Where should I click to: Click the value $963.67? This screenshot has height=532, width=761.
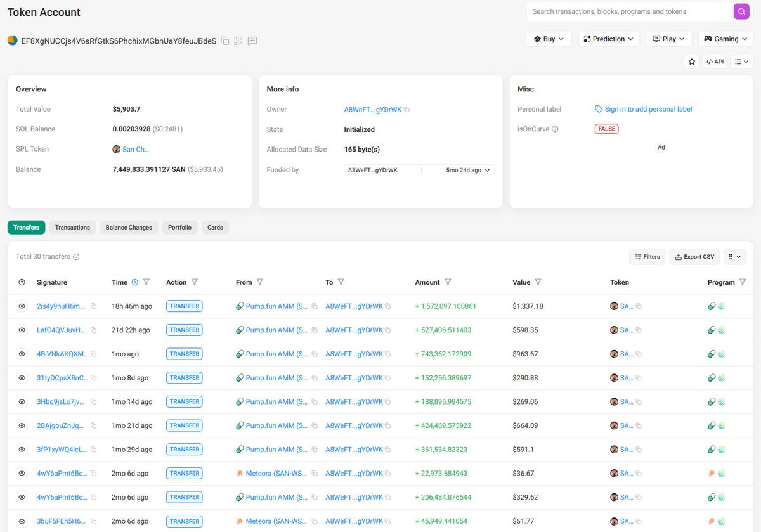pos(525,354)
